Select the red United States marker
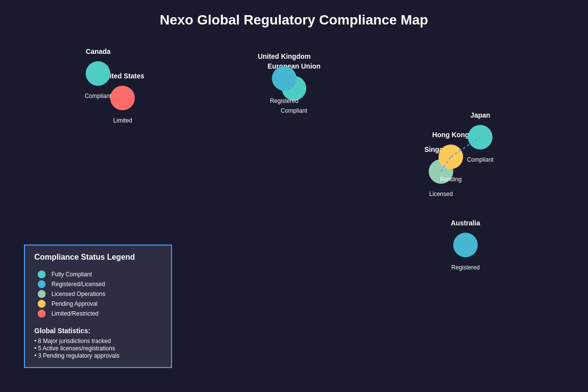This screenshot has height=392, width=588. click(122, 98)
